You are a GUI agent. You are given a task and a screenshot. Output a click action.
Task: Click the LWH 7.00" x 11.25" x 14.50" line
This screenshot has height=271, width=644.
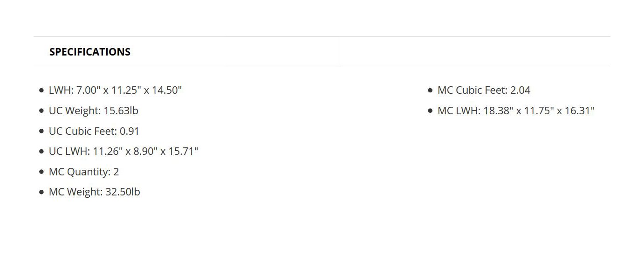click(x=115, y=90)
